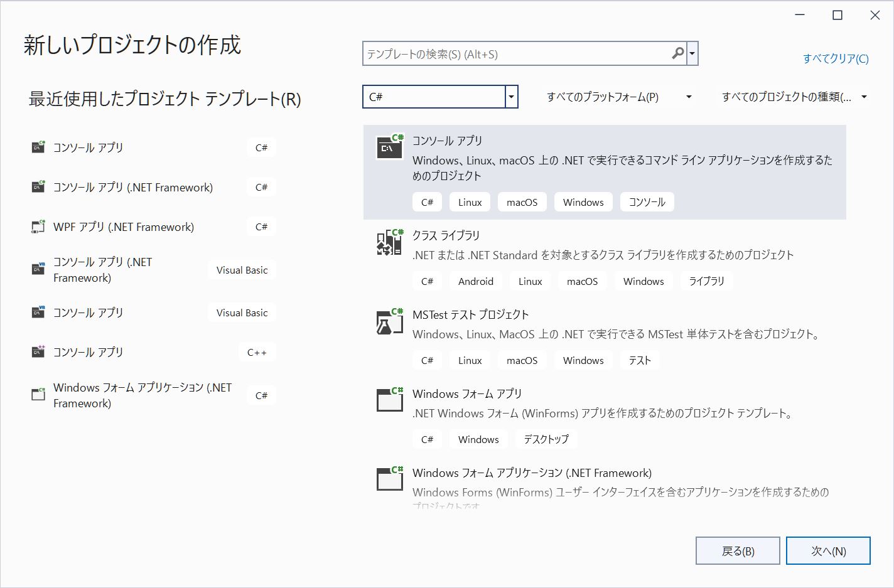Click the Windows フォーム アプリ template icon
Image resolution: width=894 pixels, height=588 pixels.
pos(389,400)
